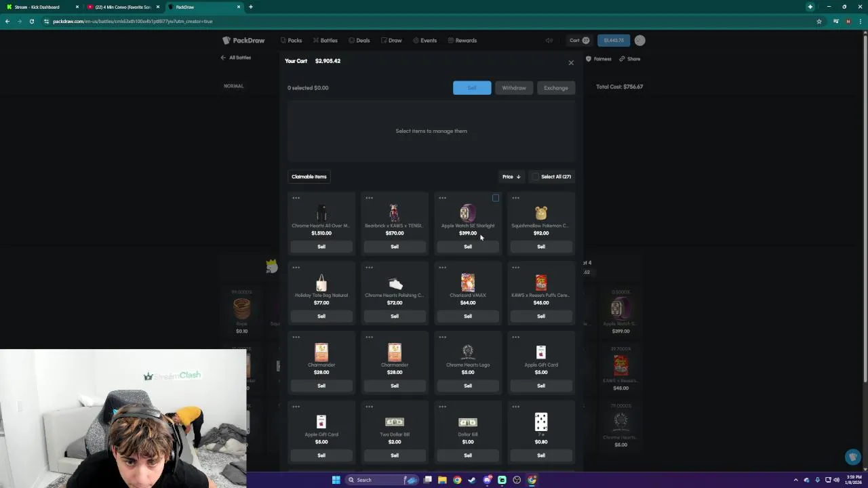Open the Packs menu
This screenshot has height=488, width=868.
[291, 41]
